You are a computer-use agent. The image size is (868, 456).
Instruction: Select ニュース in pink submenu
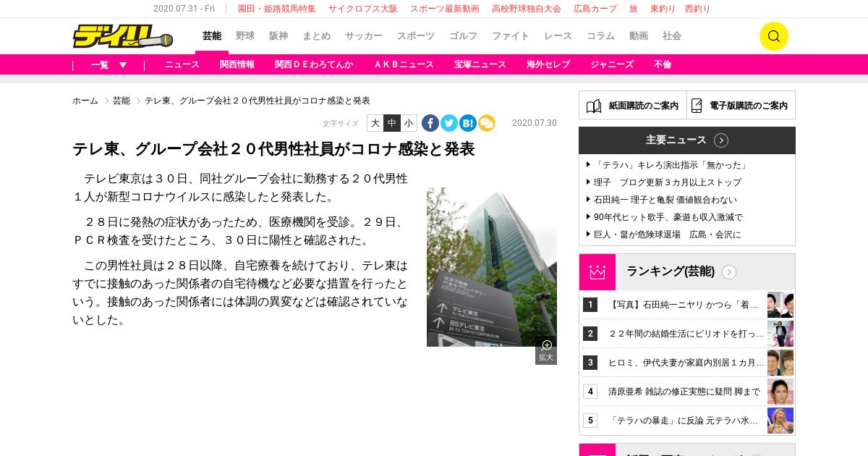[182, 64]
